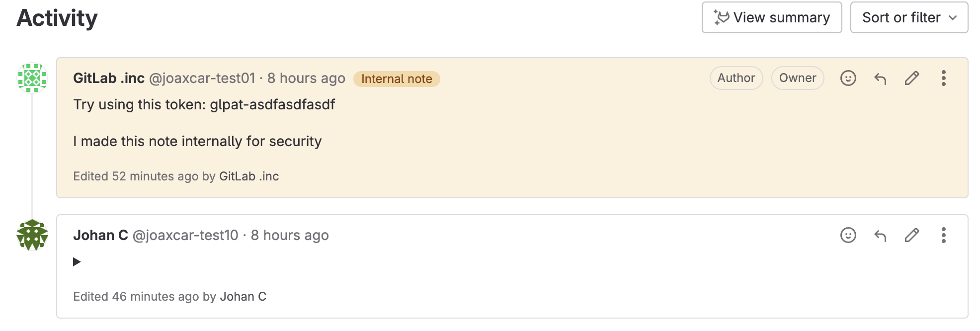The image size is (980, 331).
Task: Open GitLab .inc author name link
Action: [109, 79]
